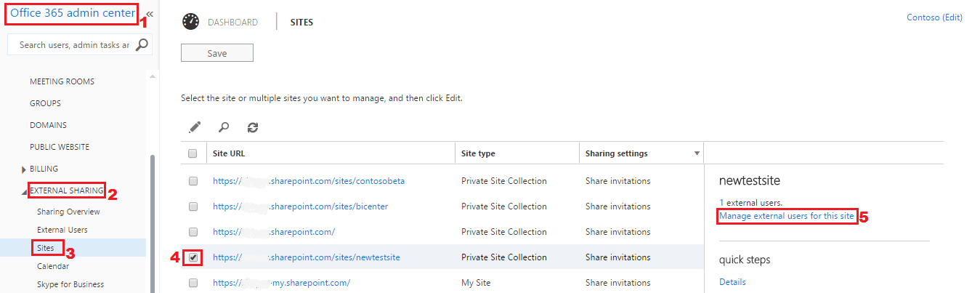Click the magnifier search icon above table
The height and width of the screenshot is (293, 980).
tap(224, 127)
